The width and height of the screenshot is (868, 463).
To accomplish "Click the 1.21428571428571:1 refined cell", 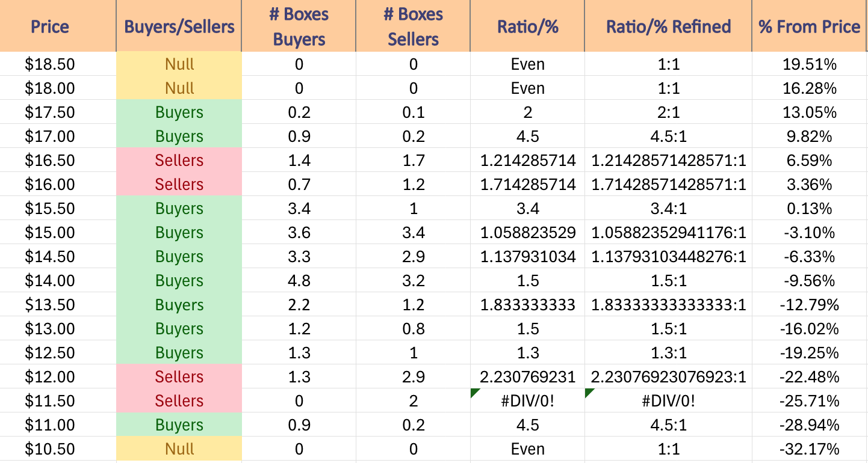I will click(x=668, y=161).
